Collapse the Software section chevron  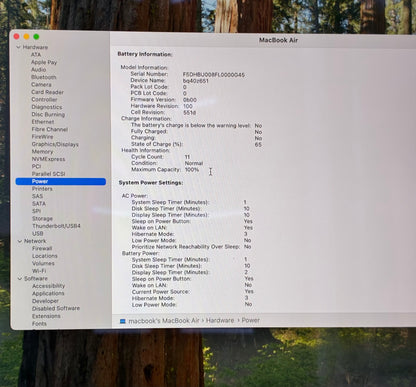tap(20, 279)
